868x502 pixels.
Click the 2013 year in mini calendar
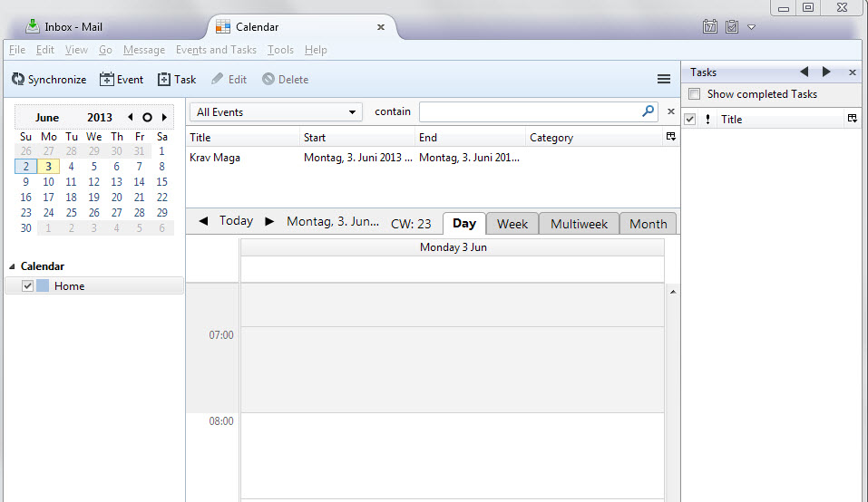click(x=100, y=117)
